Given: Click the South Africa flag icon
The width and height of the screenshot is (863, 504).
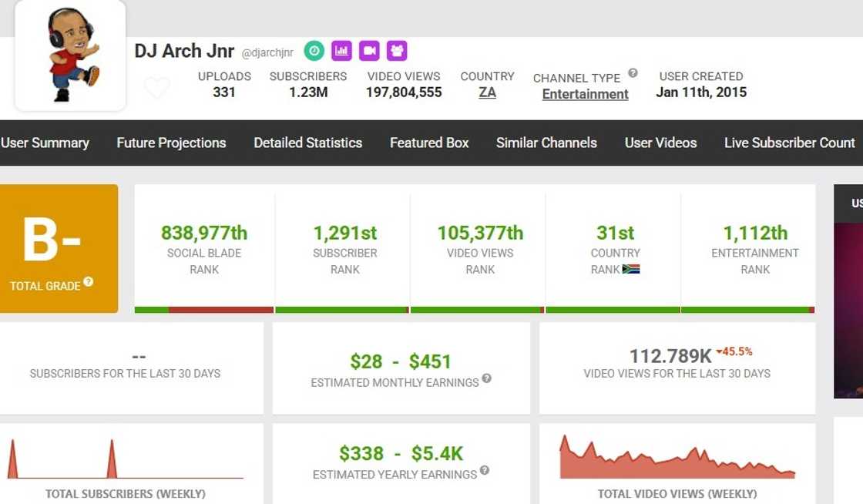Looking at the screenshot, I should tap(631, 270).
